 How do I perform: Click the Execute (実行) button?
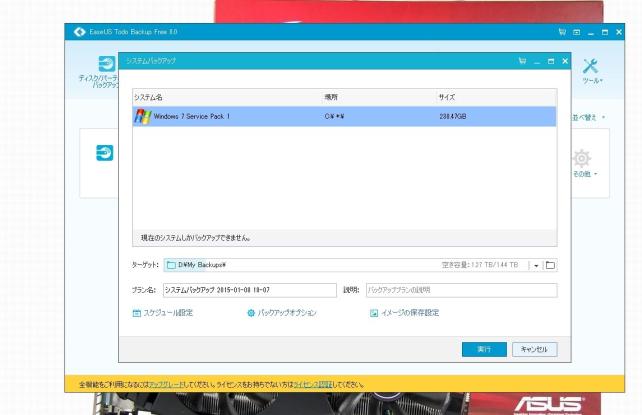[x=484, y=349]
